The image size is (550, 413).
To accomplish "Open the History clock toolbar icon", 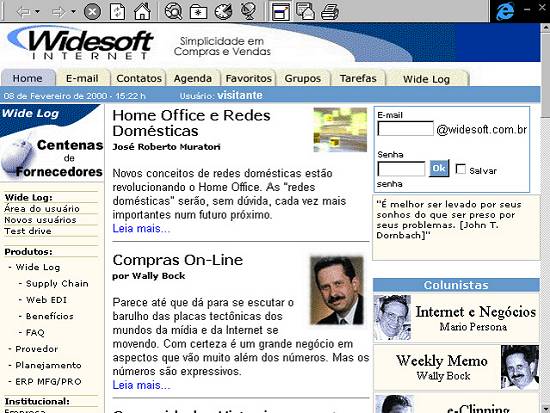I will pyautogui.click(x=223, y=12).
